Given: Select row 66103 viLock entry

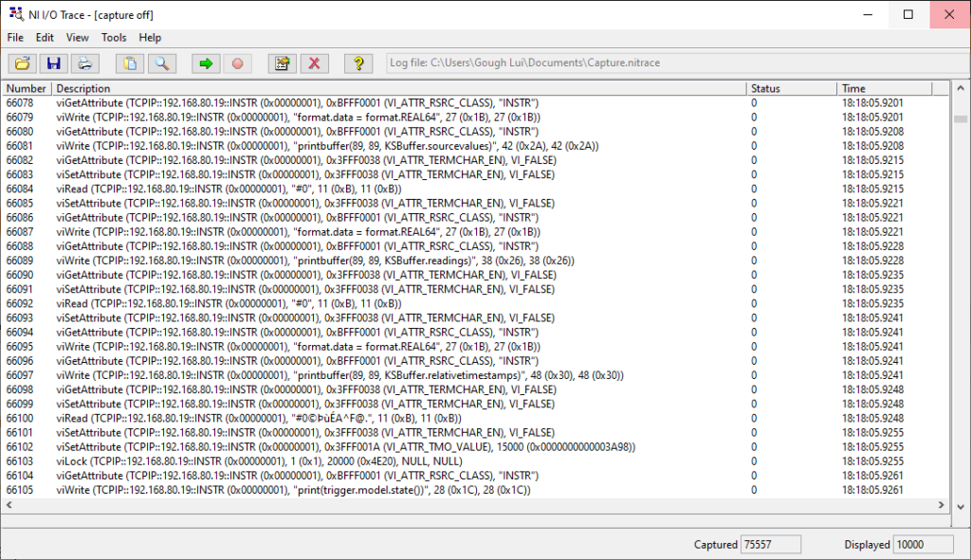Looking at the screenshot, I should [476, 461].
